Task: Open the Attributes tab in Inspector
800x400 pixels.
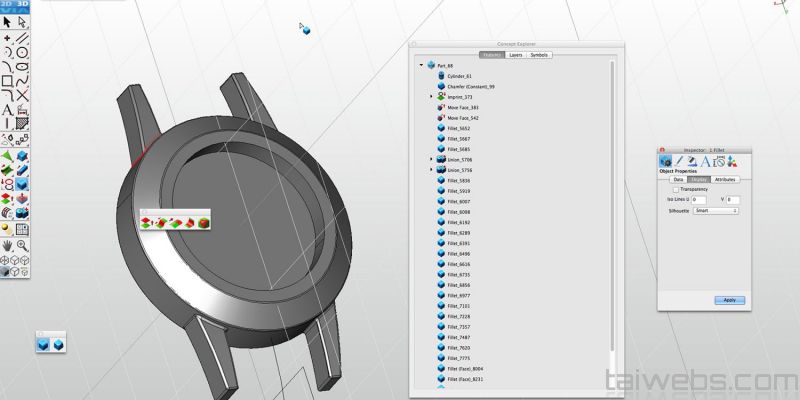Action: 725,179
